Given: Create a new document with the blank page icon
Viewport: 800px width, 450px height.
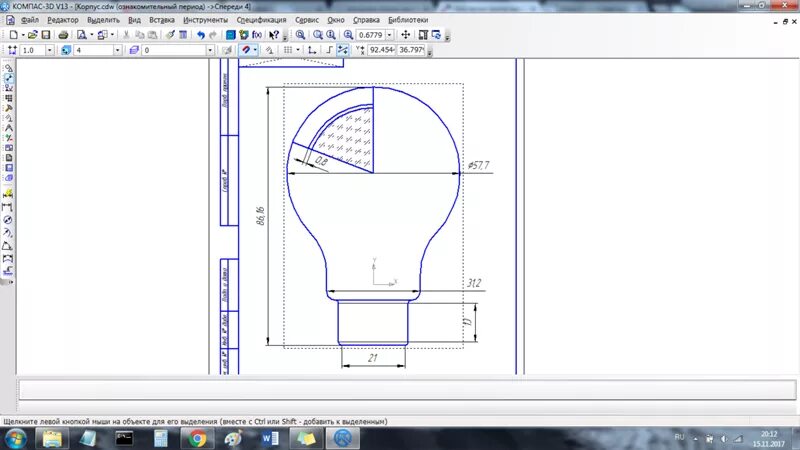Looking at the screenshot, I should (14, 35).
